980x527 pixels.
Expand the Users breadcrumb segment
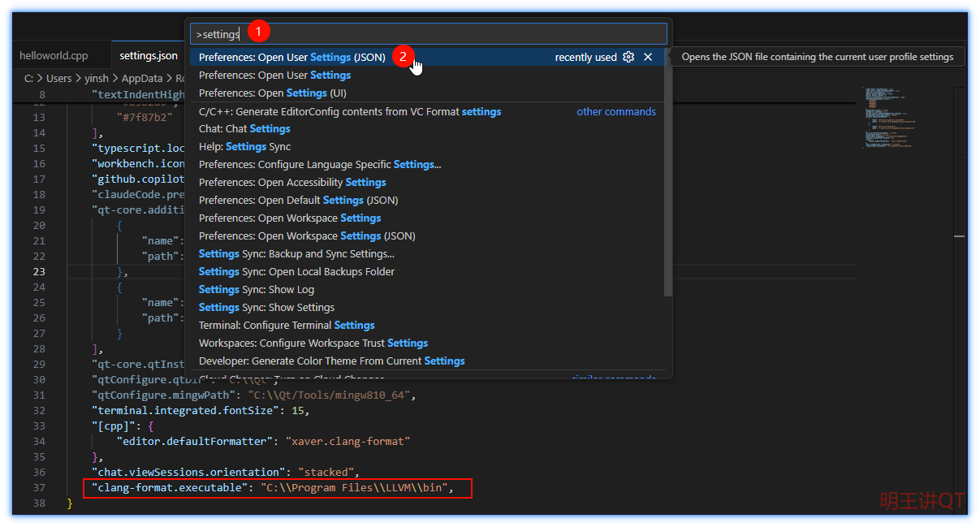59,79
